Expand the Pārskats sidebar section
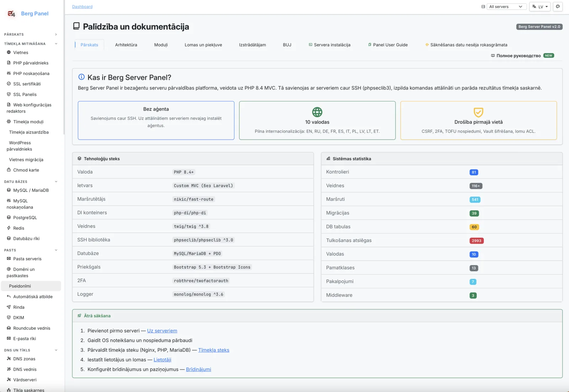Image resolution: width=569 pixels, height=392 pixels. pos(56,34)
